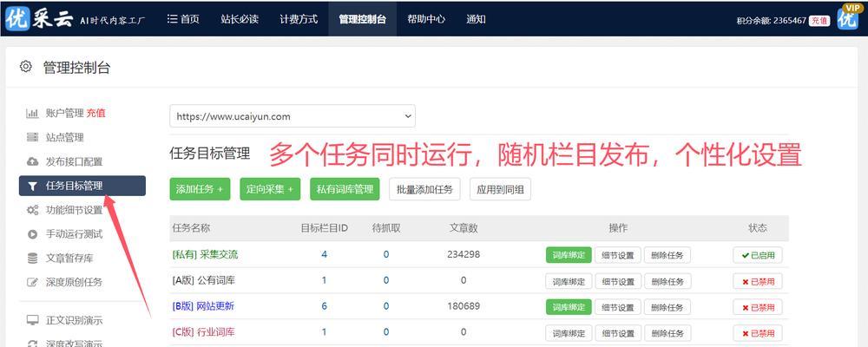868x347 pixels.
Task: Click the play icon for 手动运行测试
Action: [x=33, y=234]
